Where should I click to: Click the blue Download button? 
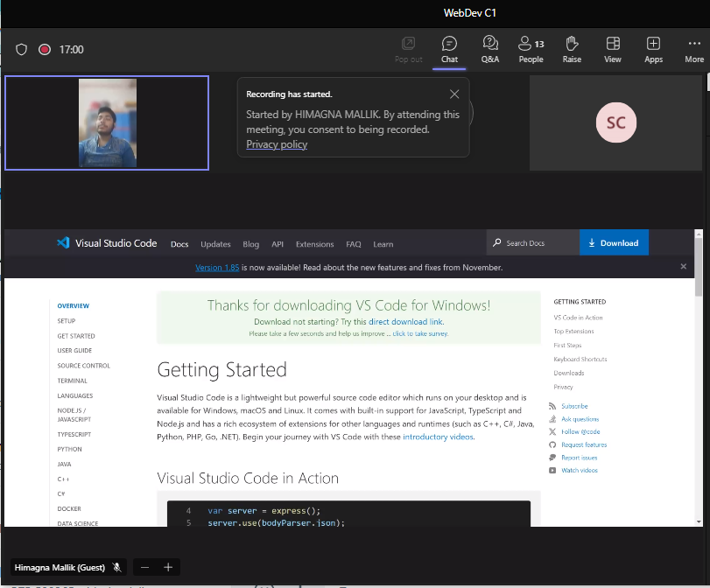(x=614, y=242)
